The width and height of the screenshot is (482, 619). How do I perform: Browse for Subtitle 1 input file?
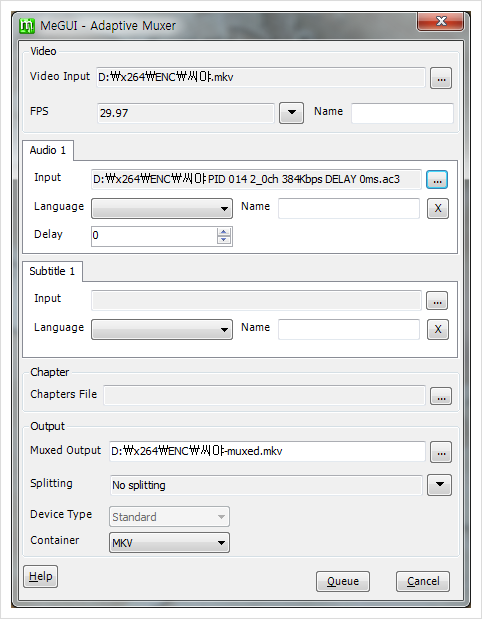pyautogui.click(x=437, y=301)
